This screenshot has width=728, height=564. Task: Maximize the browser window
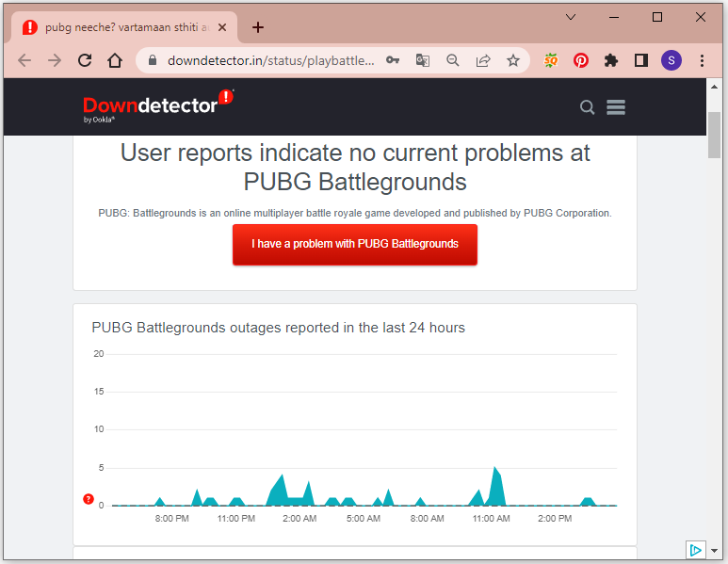657,17
